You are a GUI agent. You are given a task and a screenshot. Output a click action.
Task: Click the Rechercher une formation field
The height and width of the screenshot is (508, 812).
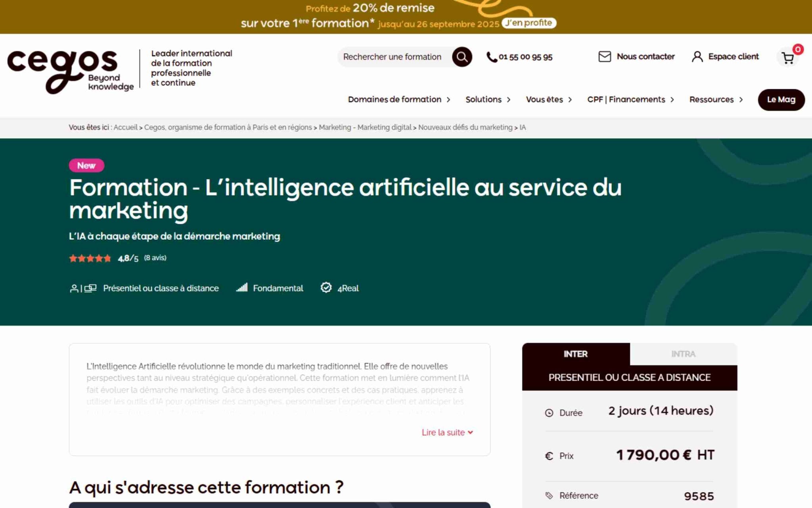click(394, 57)
